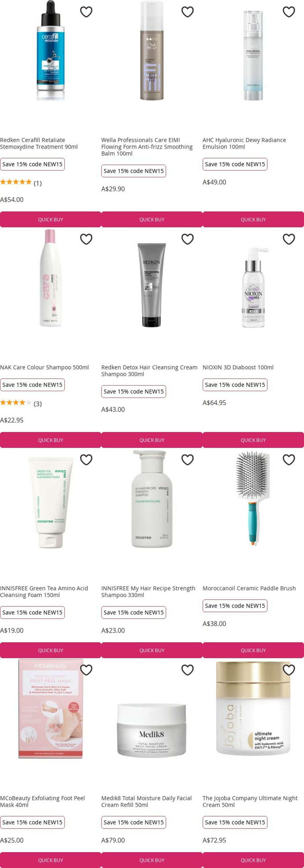
Task: Heart the NIOXIN 3D Diaboost product
Action: tap(288, 239)
